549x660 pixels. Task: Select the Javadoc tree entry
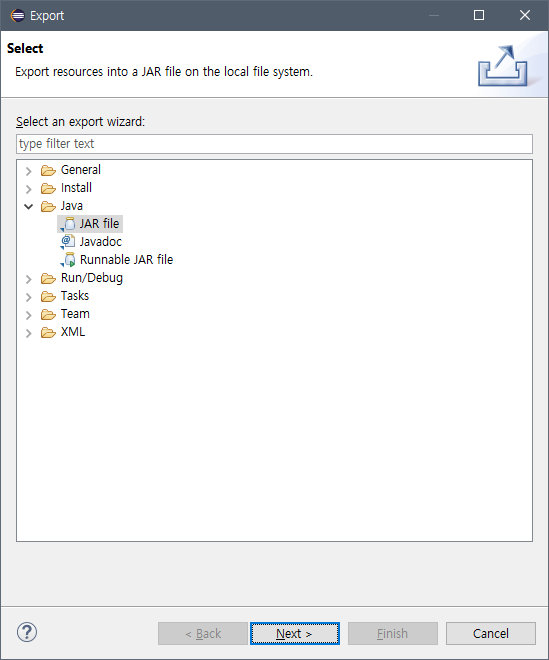(101, 242)
